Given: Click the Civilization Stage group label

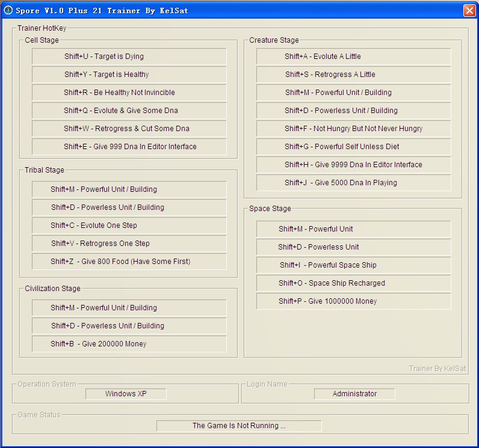Looking at the screenshot, I should point(52,289).
